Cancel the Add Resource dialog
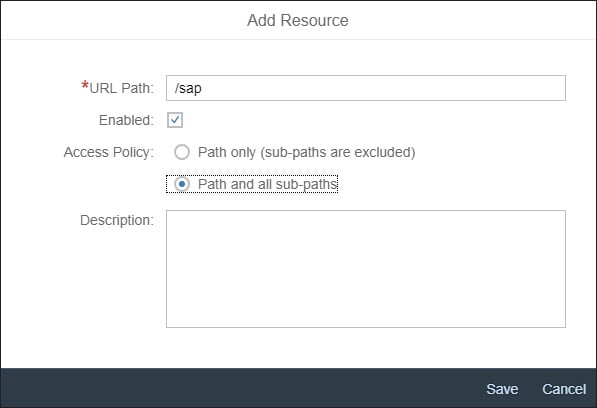597x408 pixels. pyautogui.click(x=564, y=389)
